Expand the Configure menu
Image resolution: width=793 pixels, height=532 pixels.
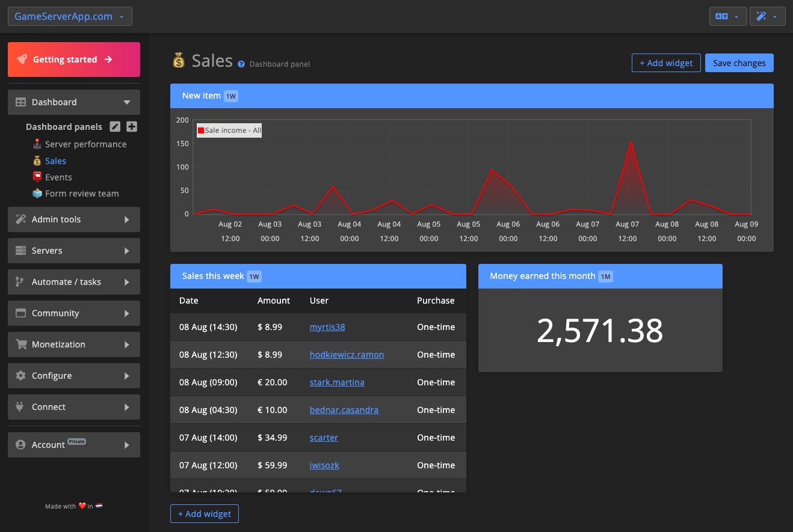tap(74, 376)
